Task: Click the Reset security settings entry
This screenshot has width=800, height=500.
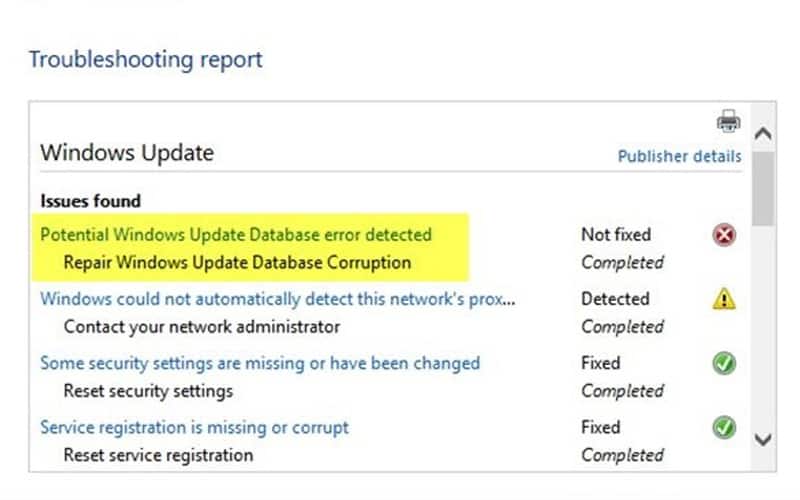Action: pyautogui.click(x=148, y=391)
